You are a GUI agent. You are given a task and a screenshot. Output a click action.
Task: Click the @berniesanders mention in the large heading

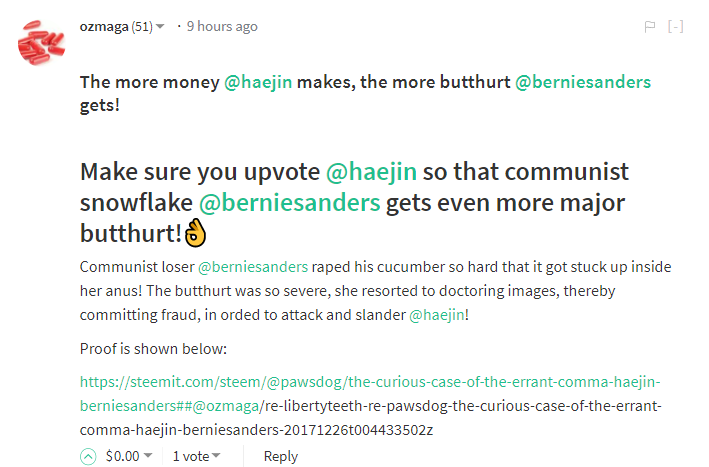pyautogui.click(x=290, y=203)
